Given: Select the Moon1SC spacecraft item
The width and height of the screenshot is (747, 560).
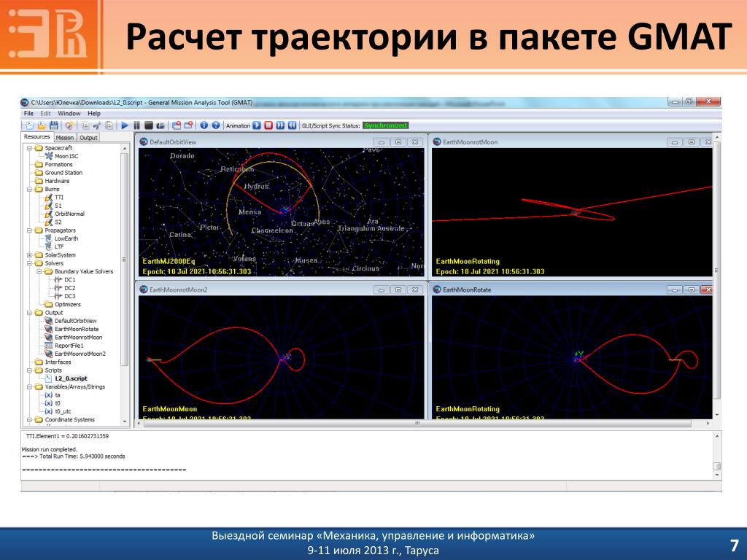Looking at the screenshot, I should [x=66, y=156].
